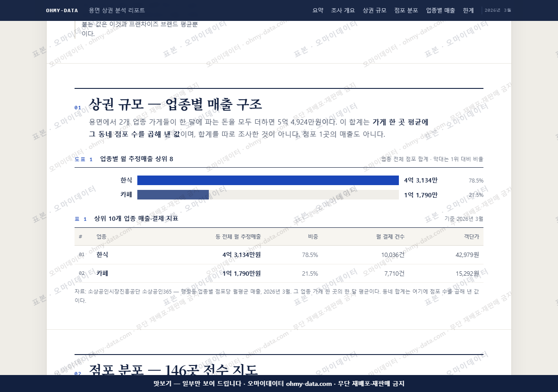Image resolution: width=558 pixels, height=392 pixels.
Task: Click the heading '상권 규모 — 업종별 매출 구조'
Action: pyautogui.click(x=175, y=105)
